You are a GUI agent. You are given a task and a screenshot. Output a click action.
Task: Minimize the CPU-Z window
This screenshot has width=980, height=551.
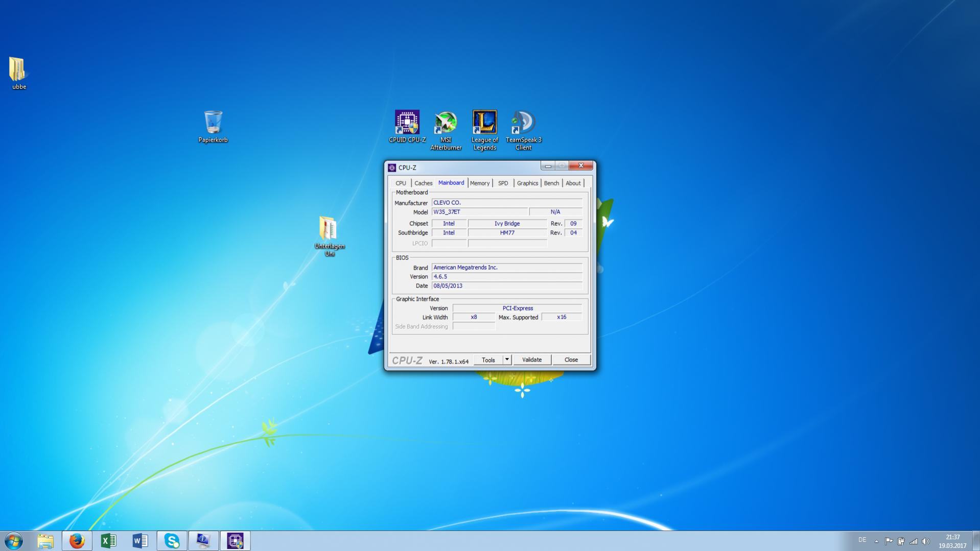click(x=548, y=166)
